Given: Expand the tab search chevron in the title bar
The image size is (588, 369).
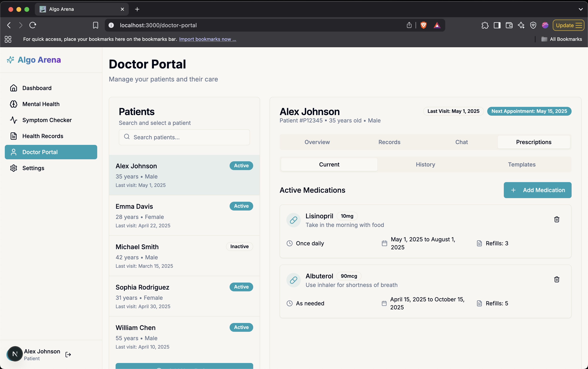Looking at the screenshot, I should (580, 9).
